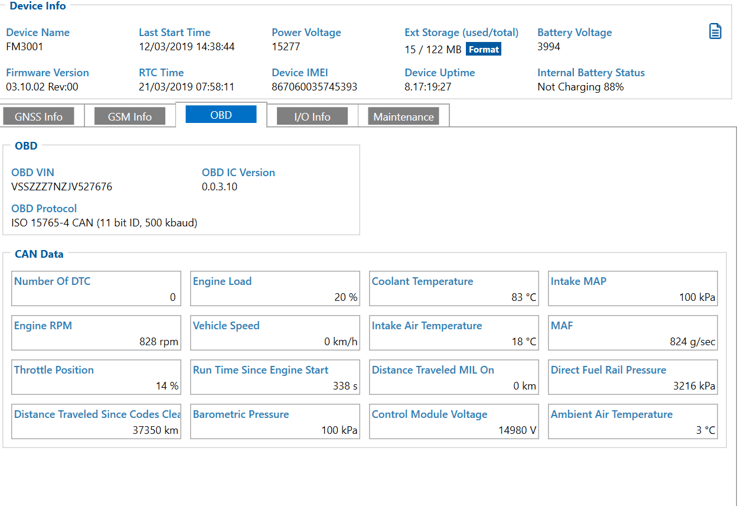Click the Throttle Position reading
This screenshot has height=506, width=744.
click(x=96, y=377)
